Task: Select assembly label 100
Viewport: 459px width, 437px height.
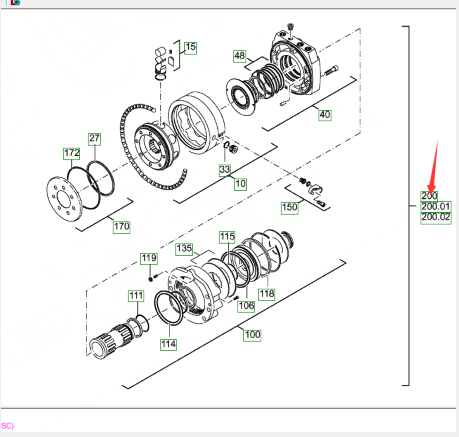Action: (252, 335)
